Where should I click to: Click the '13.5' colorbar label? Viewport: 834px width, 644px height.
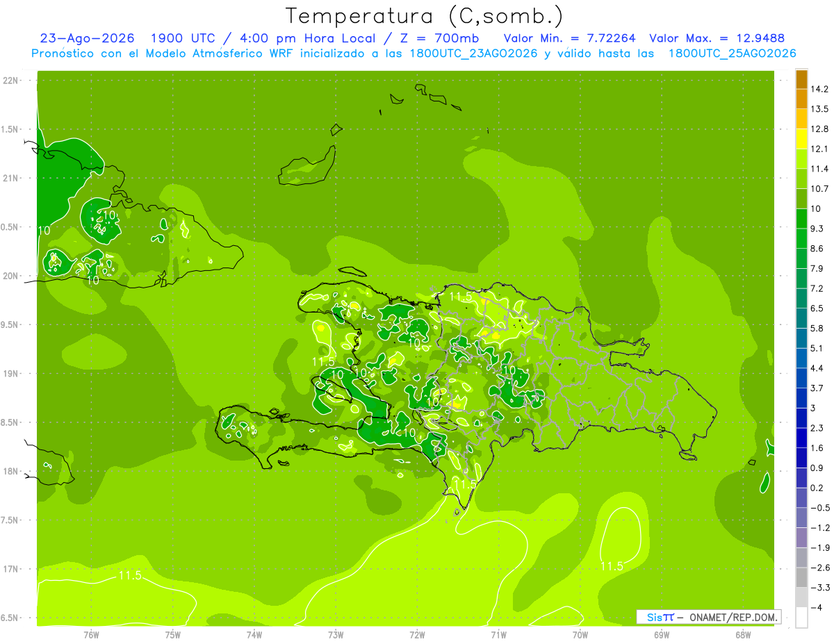[819, 109]
